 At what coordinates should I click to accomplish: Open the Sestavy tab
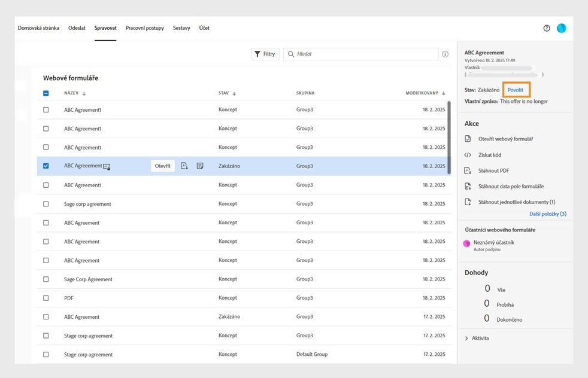point(181,28)
